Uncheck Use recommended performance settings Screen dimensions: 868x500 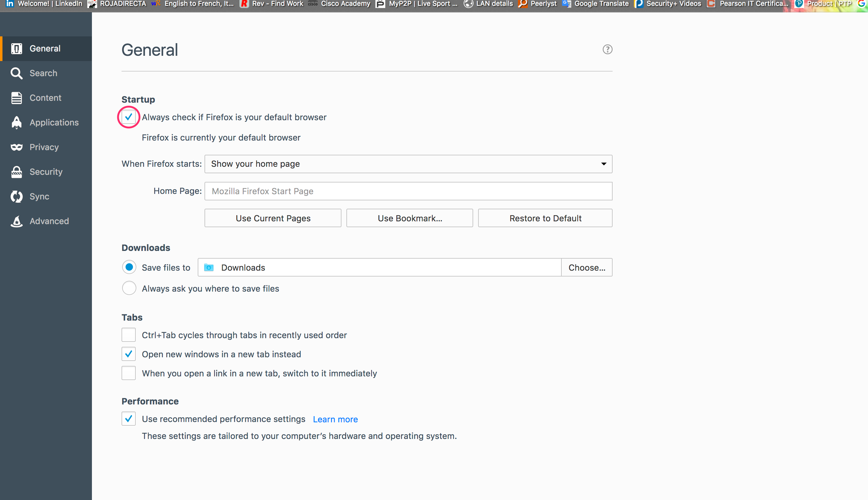[129, 419]
